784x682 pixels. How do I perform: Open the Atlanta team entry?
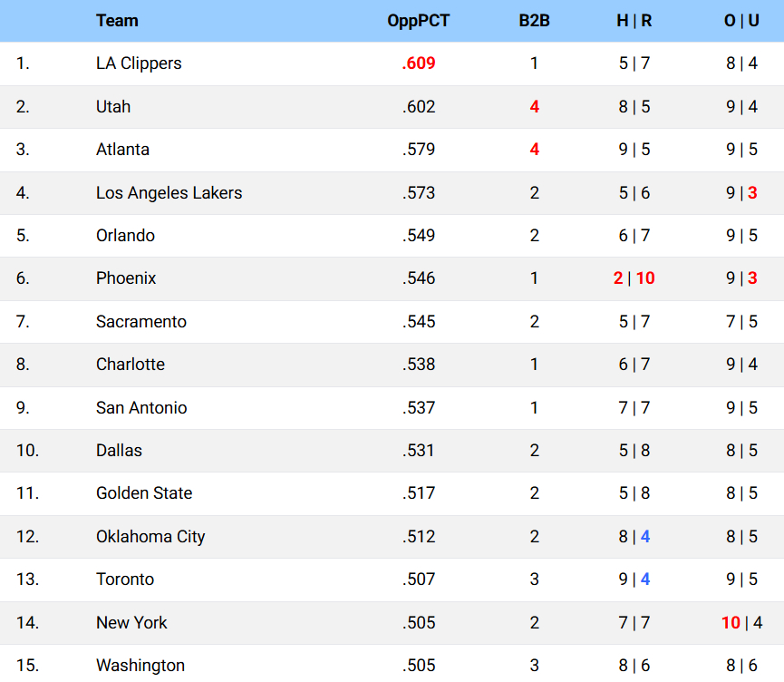[x=122, y=150]
